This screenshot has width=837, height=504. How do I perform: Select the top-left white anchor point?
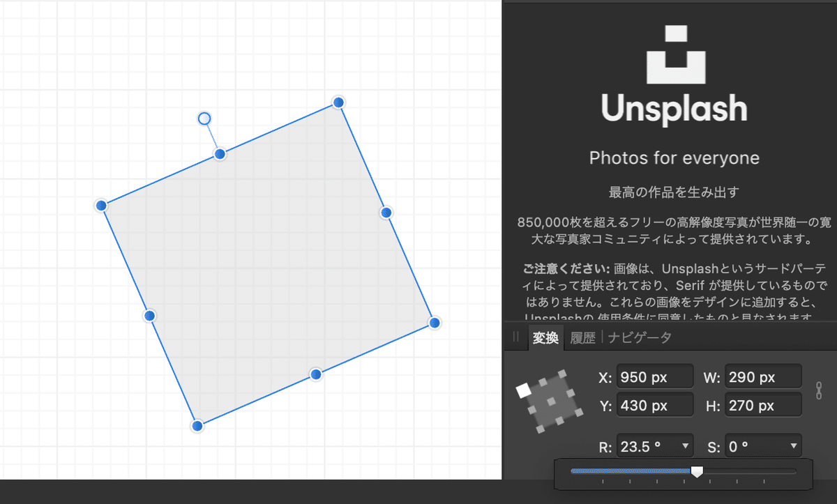[x=524, y=390]
